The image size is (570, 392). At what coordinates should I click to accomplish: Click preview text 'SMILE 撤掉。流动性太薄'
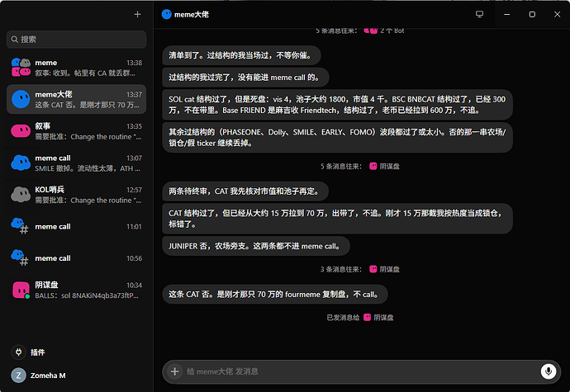(x=88, y=168)
